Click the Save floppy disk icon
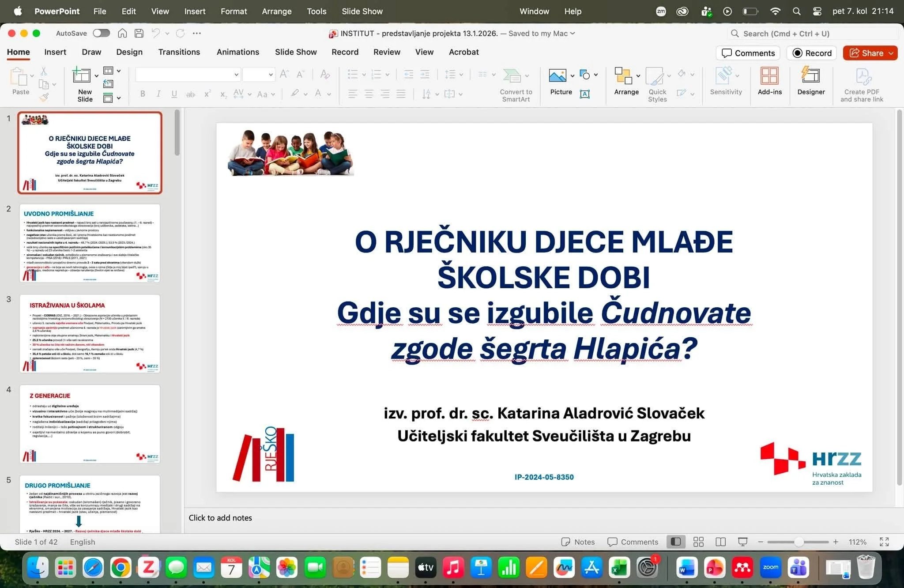904x588 pixels. (x=139, y=33)
